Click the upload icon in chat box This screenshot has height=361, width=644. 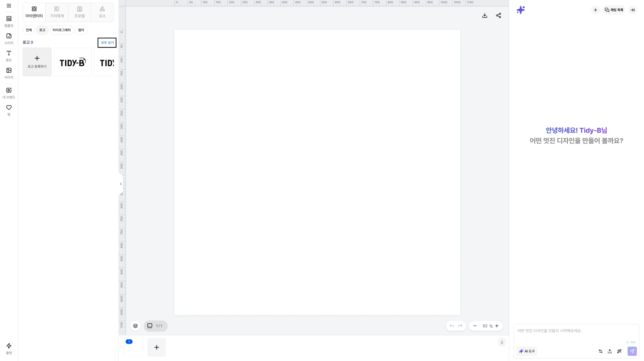[610, 351]
